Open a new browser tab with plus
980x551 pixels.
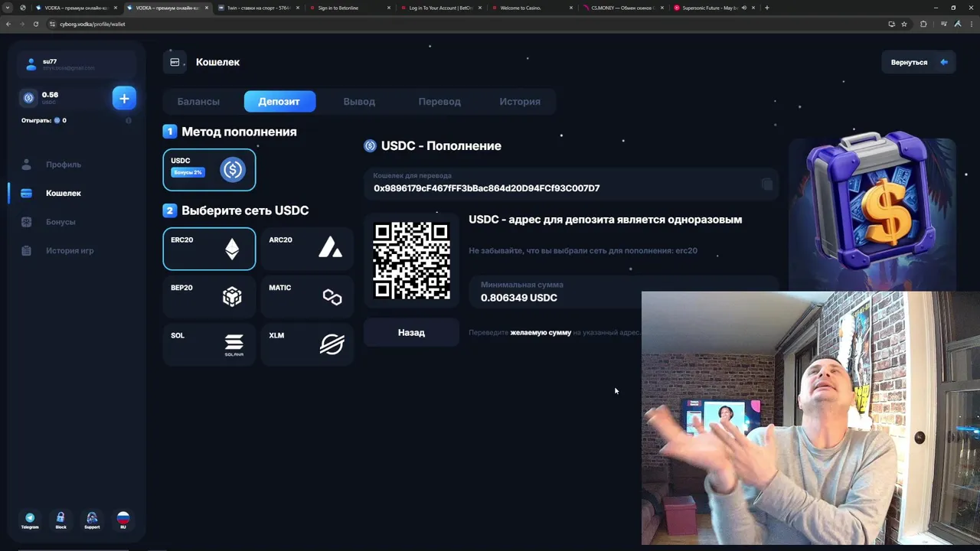coord(767,8)
